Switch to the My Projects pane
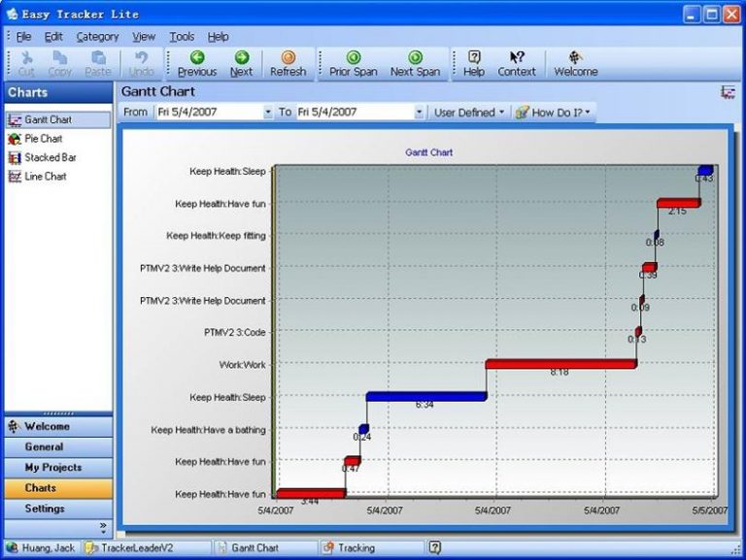Image resolution: width=746 pixels, height=560 pixels. 58,468
